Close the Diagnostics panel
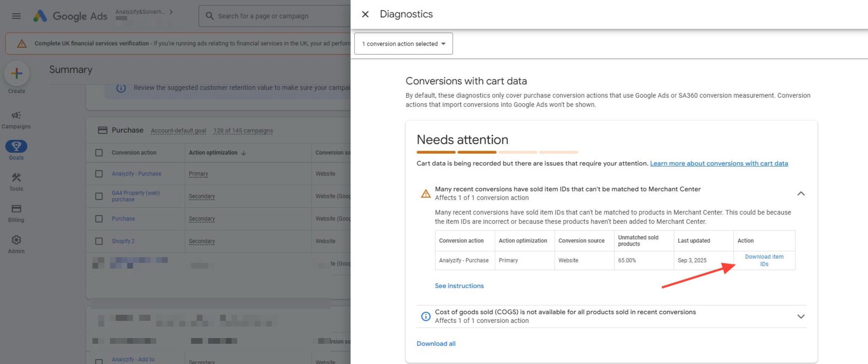Screen dimensions: 868x364 pyautogui.click(x=365, y=14)
